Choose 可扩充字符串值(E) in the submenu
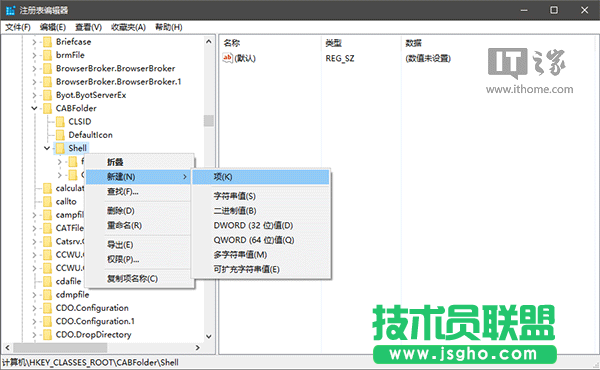Screen dimensions: 600x370 (261, 269)
